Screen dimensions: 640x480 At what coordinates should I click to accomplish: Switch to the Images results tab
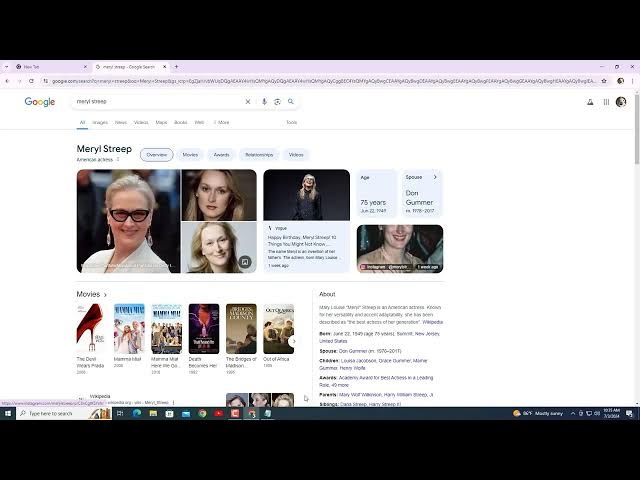[x=100, y=122]
